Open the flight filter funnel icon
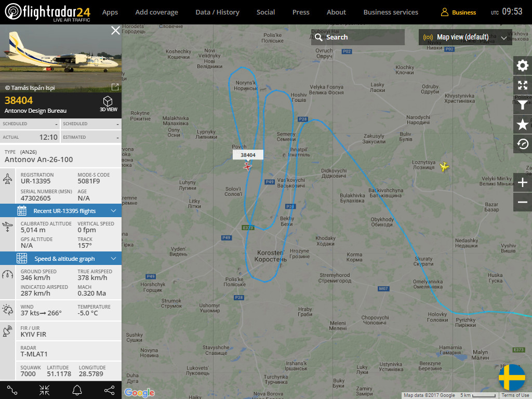The width and height of the screenshot is (532, 399). (x=523, y=105)
